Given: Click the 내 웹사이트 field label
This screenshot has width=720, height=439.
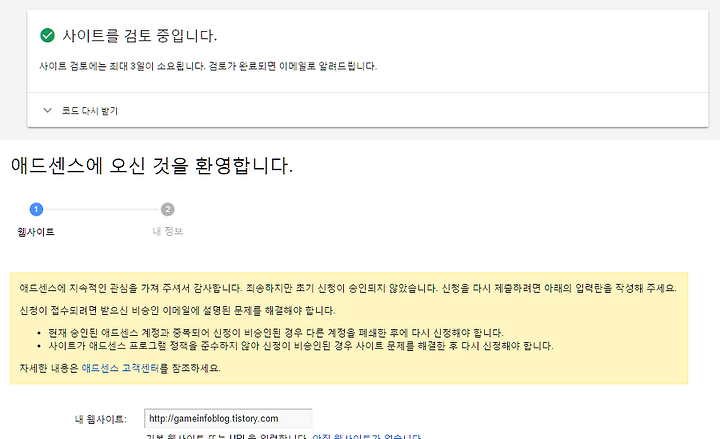Looking at the screenshot, I should pyautogui.click(x=101, y=419).
